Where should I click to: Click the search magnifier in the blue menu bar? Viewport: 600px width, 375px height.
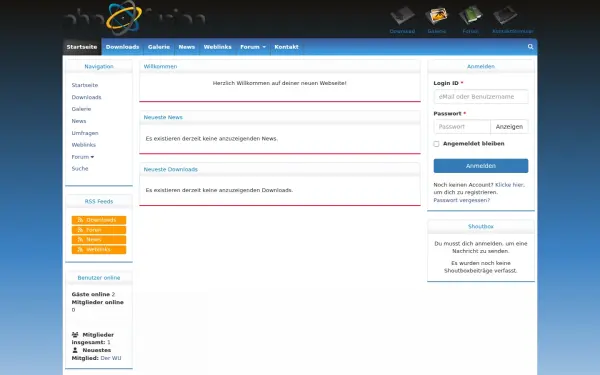click(530, 47)
